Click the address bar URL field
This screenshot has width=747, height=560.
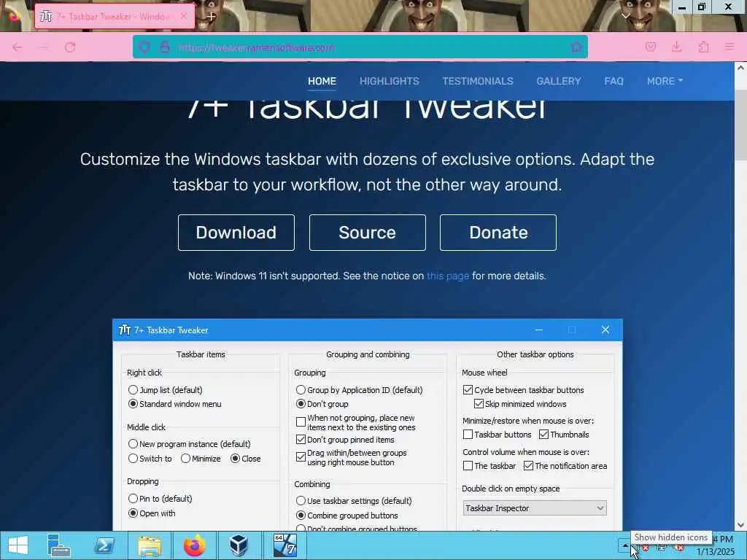360,47
